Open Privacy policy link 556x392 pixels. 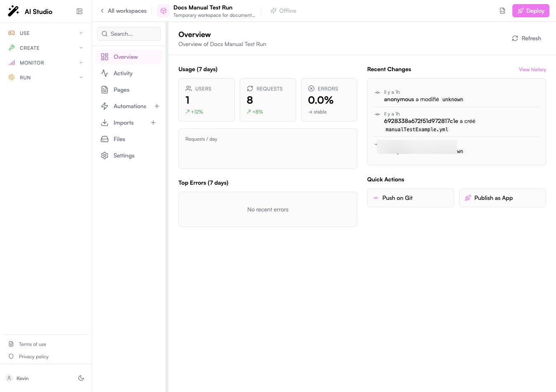[34, 357]
